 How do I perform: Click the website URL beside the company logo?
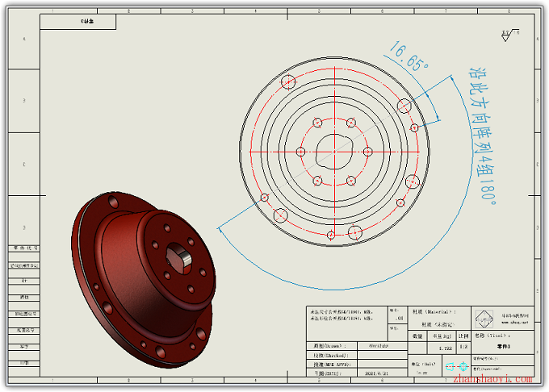tap(515, 323)
